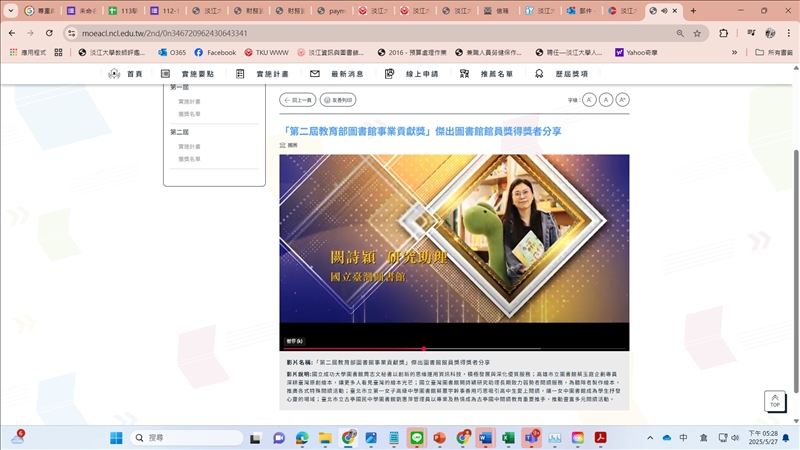Click the 歷屆獎項 award ribbon icon
This screenshot has height=450, width=800.
[x=539, y=74]
